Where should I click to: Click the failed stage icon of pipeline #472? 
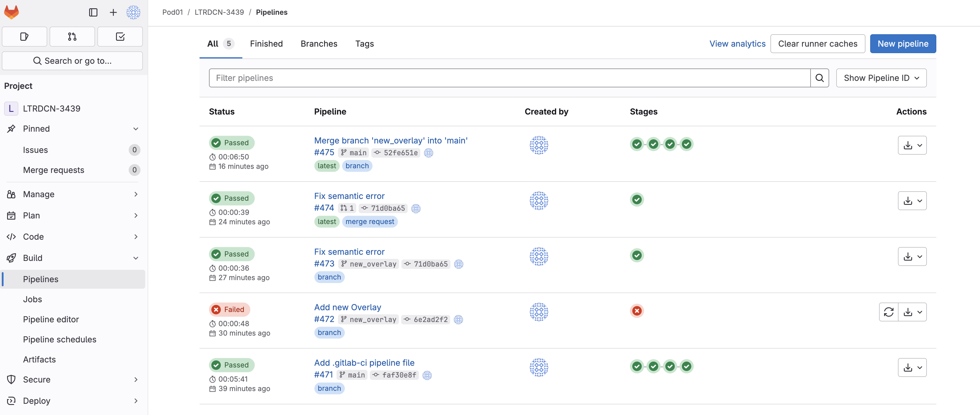click(x=637, y=311)
